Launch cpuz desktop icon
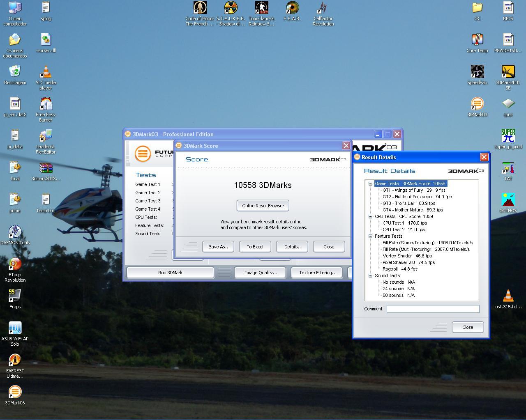This screenshot has height=420, width=526. 508,103
